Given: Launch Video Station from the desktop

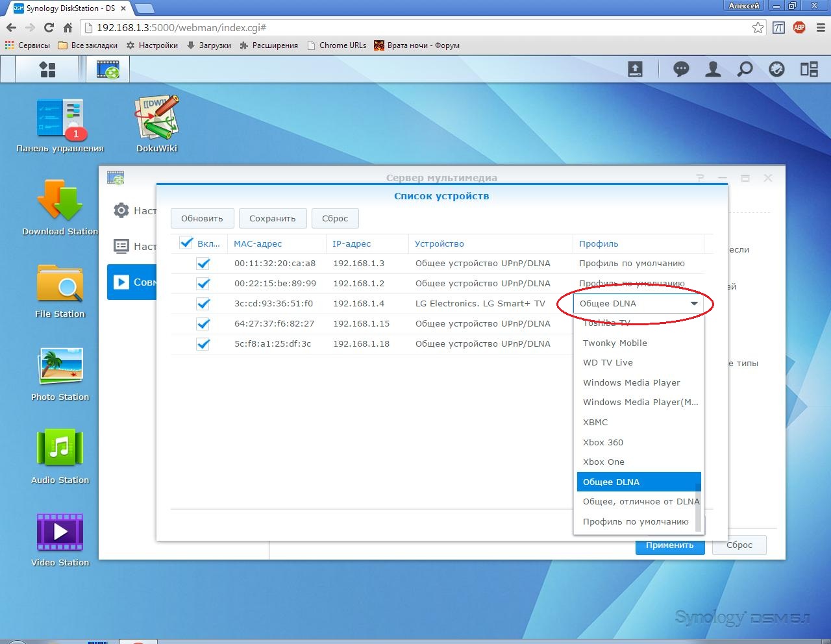Looking at the screenshot, I should pos(60,532).
